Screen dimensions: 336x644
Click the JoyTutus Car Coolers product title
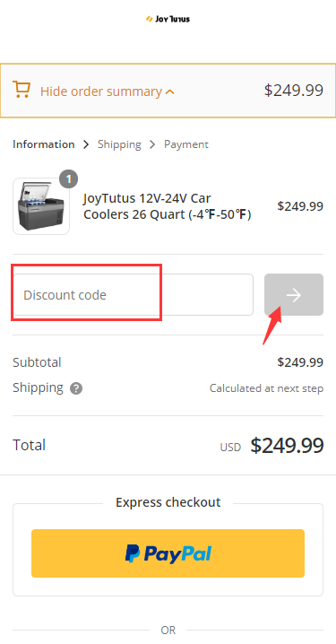click(168, 206)
